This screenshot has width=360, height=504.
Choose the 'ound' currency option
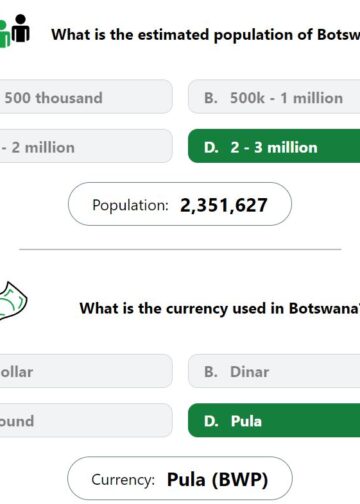(x=86, y=420)
